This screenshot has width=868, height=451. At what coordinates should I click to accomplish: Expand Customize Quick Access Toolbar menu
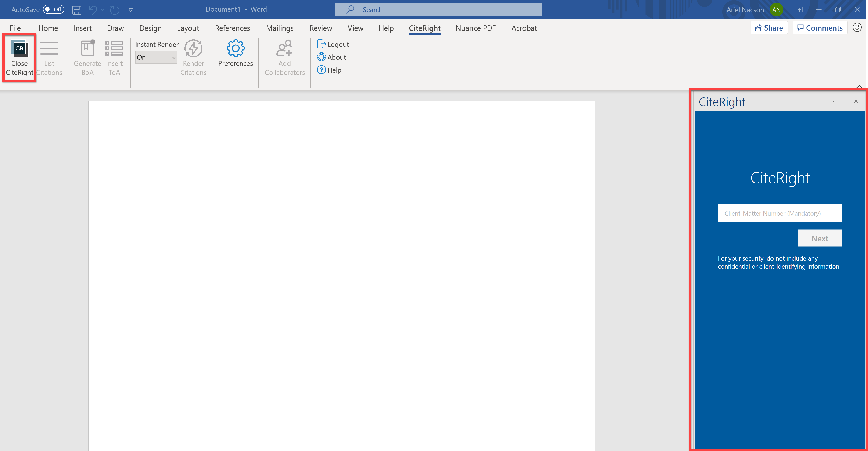131,10
